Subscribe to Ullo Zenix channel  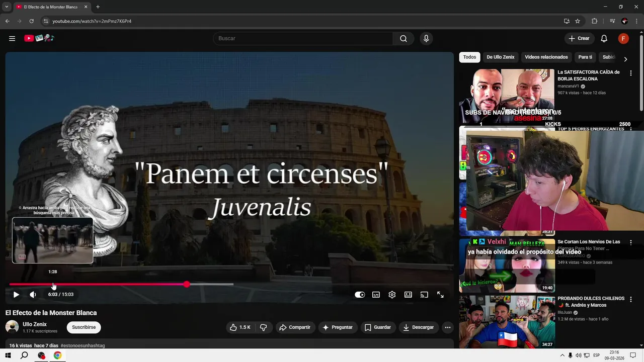pyautogui.click(x=84, y=327)
